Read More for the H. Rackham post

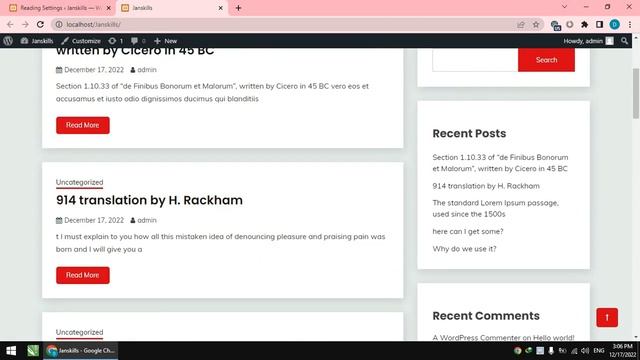click(83, 275)
